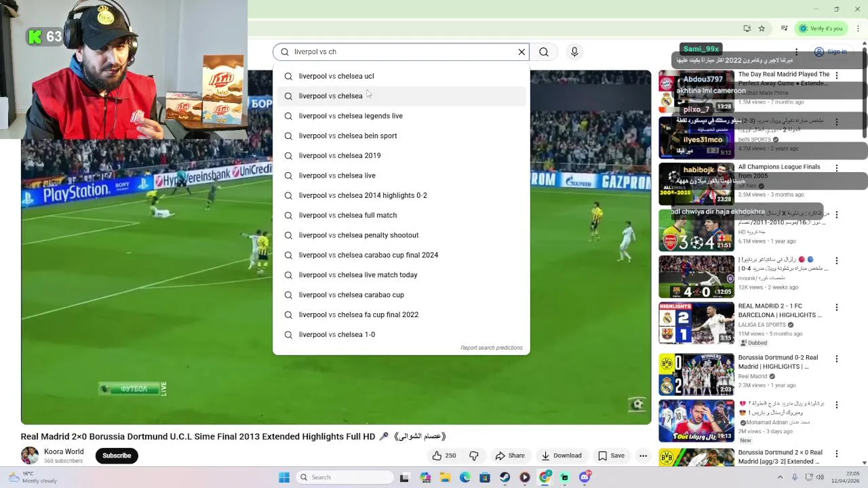868x488 pixels.
Task: Open Koora World channel name link
Action: 64,451
